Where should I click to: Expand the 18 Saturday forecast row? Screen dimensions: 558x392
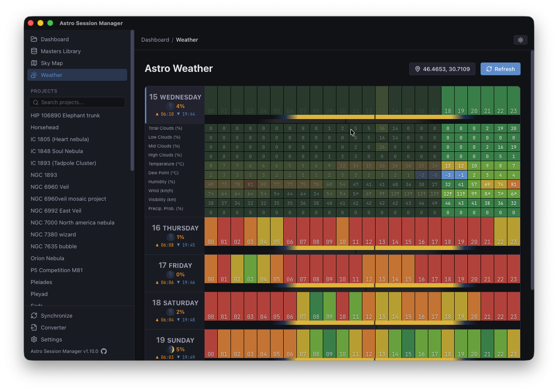coord(175,303)
